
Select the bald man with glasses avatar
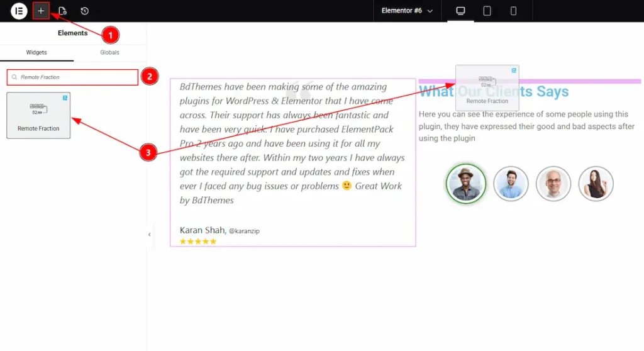[553, 184]
